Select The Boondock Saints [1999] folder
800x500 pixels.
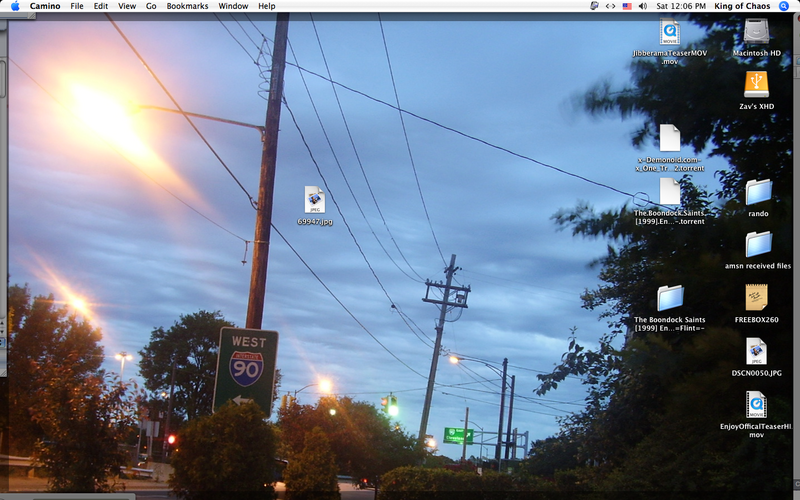click(x=670, y=298)
